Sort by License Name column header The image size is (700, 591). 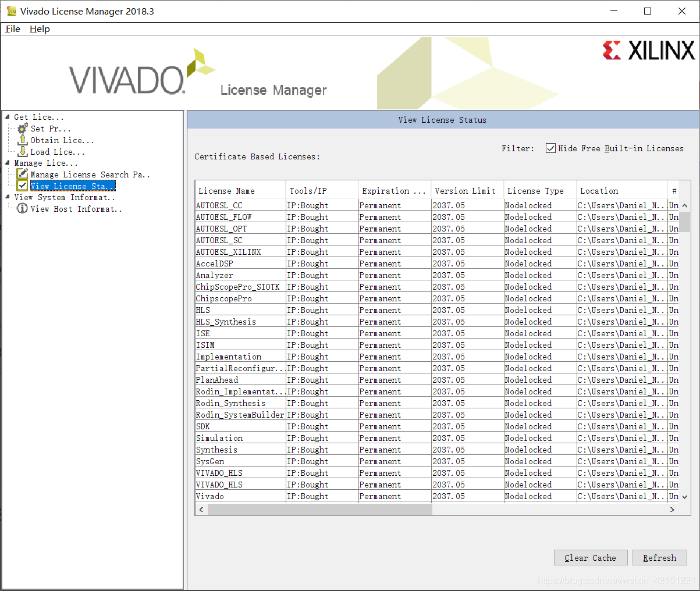point(240,191)
